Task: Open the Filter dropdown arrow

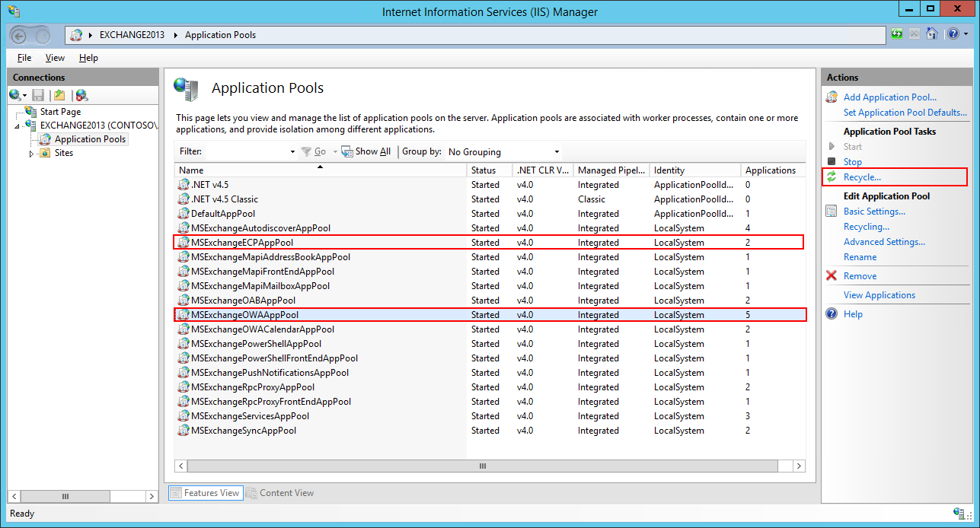Action: coord(292,151)
